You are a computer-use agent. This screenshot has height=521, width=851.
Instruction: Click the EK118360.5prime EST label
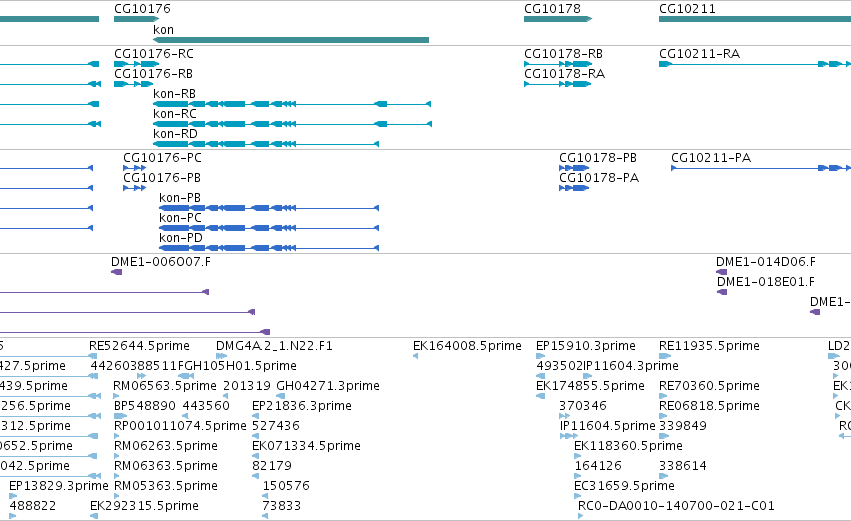[628, 447]
